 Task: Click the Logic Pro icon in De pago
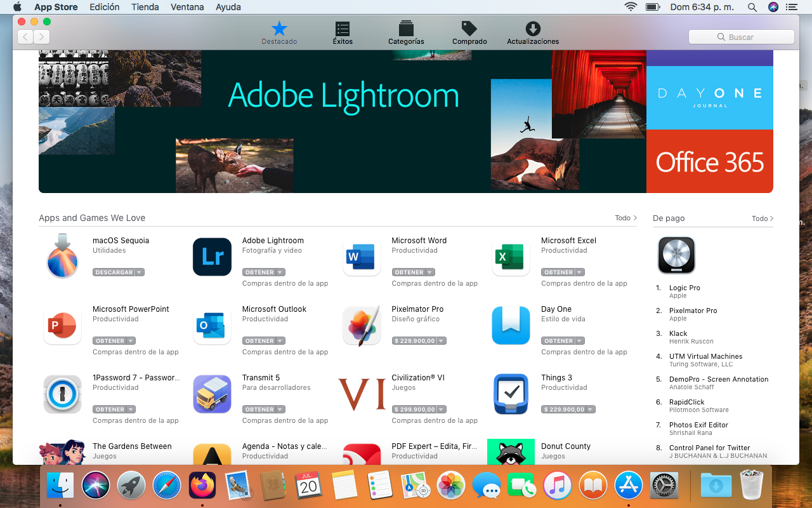point(676,255)
